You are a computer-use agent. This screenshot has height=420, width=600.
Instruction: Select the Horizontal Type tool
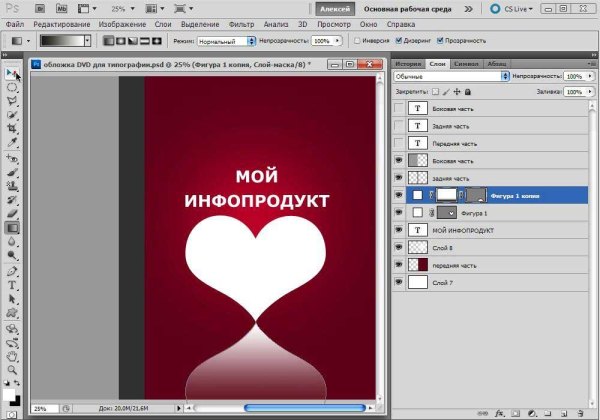click(12, 284)
